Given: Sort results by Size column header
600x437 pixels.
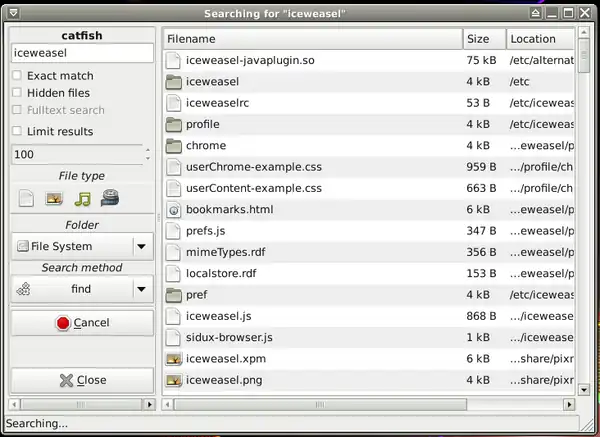Looking at the screenshot, I should (x=482, y=39).
